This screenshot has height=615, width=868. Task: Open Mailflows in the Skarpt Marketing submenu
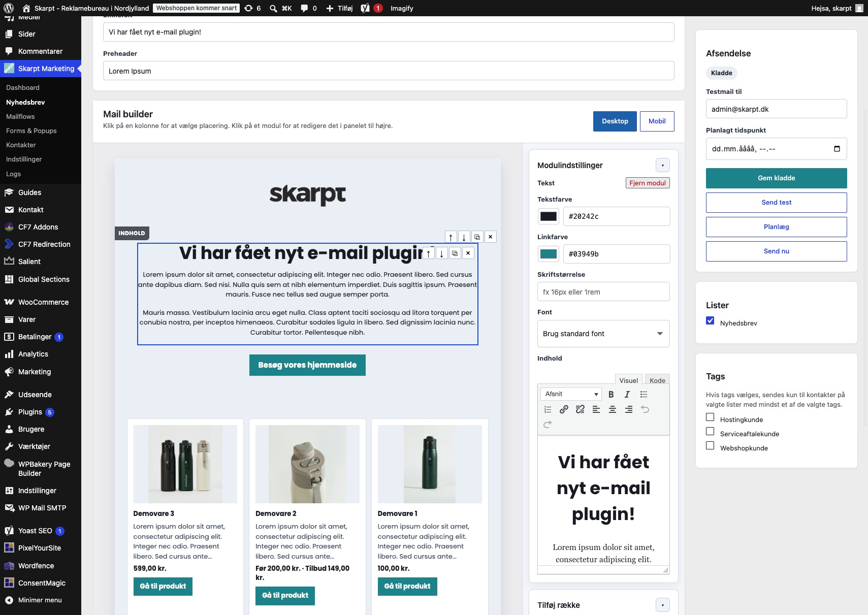coord(20,116)
